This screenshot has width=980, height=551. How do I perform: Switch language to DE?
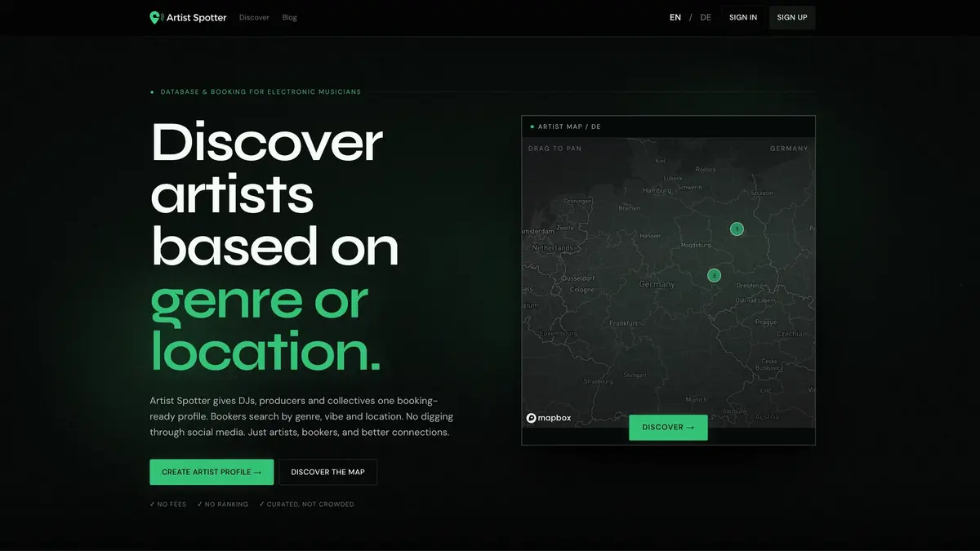706,17
